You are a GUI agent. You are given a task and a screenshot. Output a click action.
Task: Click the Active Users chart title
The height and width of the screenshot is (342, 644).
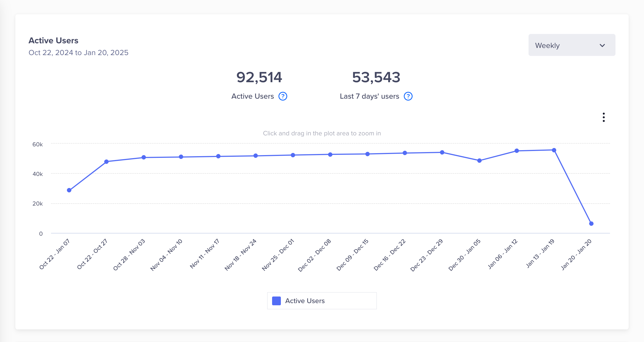click(53, 41)
